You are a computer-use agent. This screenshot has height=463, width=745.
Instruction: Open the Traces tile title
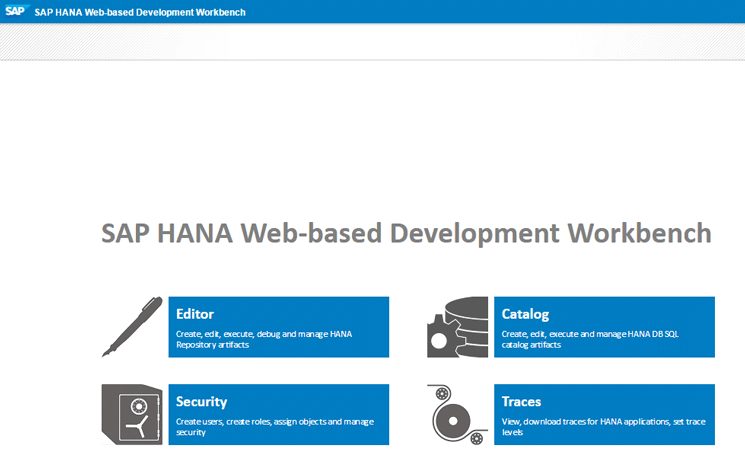521,401
